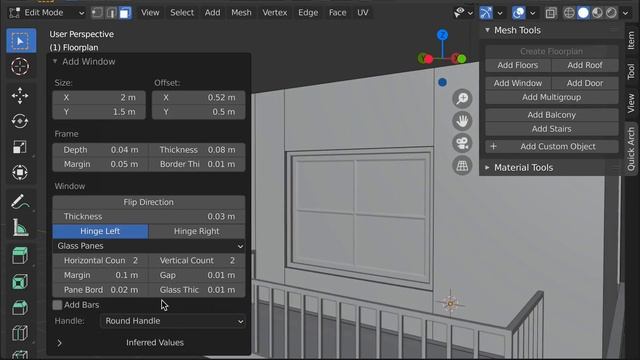Toggle the camera view icon
The width and height of the screenshot is (640, 360).
pyautogui.click(x=462, y=143)
